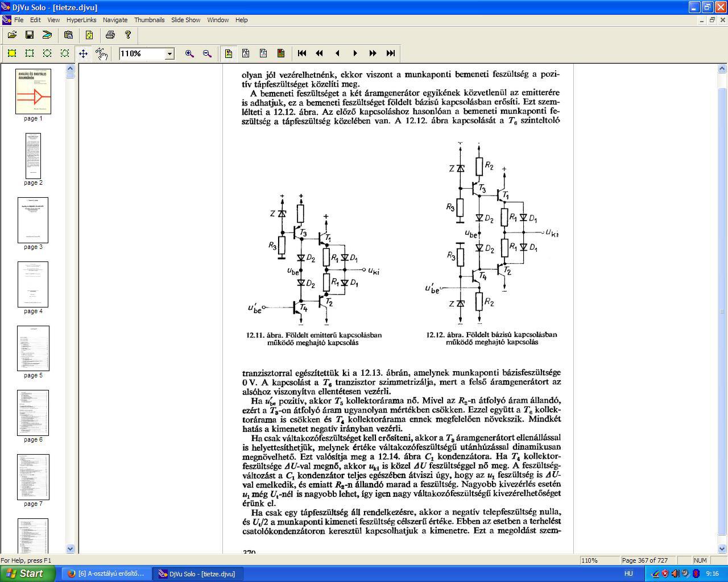Open the Window menu
Image resolution: width=728 pixels, height=582 pixels.
click(218, 20)
